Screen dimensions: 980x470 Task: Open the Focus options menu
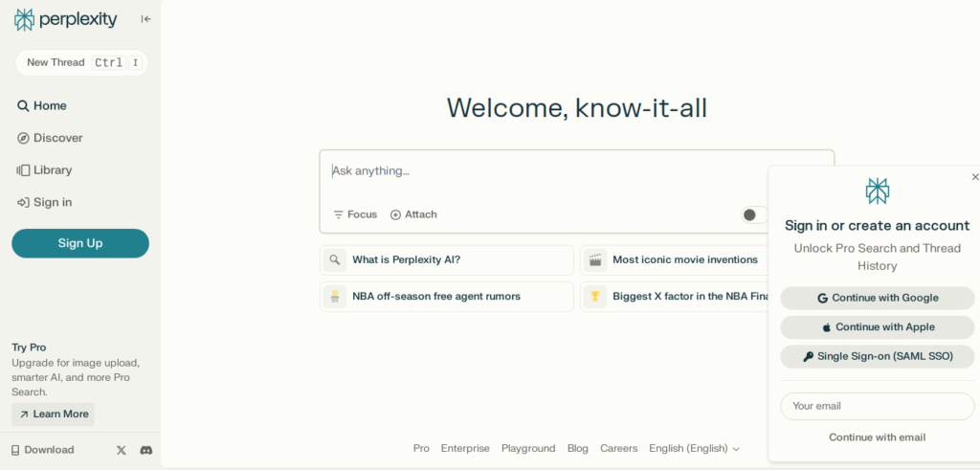pyautogui.click(x=355, y=215)
